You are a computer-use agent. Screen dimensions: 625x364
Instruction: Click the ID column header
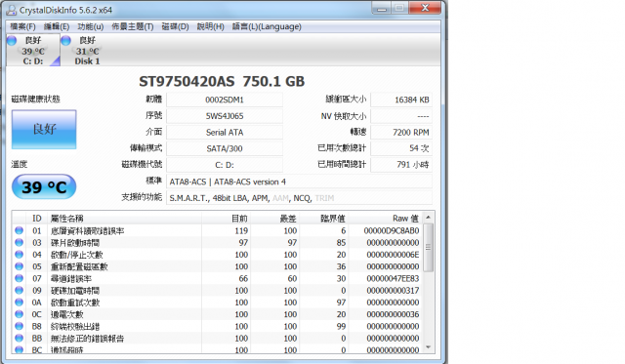(37, 219)
